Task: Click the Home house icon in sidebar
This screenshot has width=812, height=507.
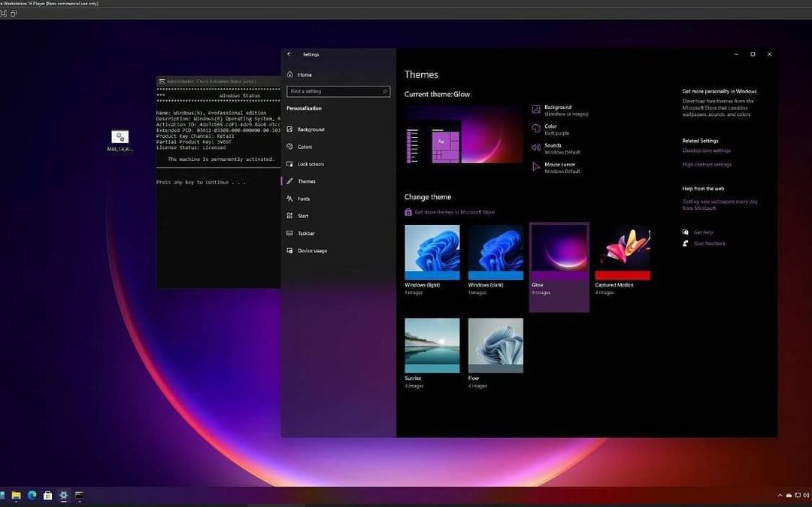Action: (x=289, y=74)
